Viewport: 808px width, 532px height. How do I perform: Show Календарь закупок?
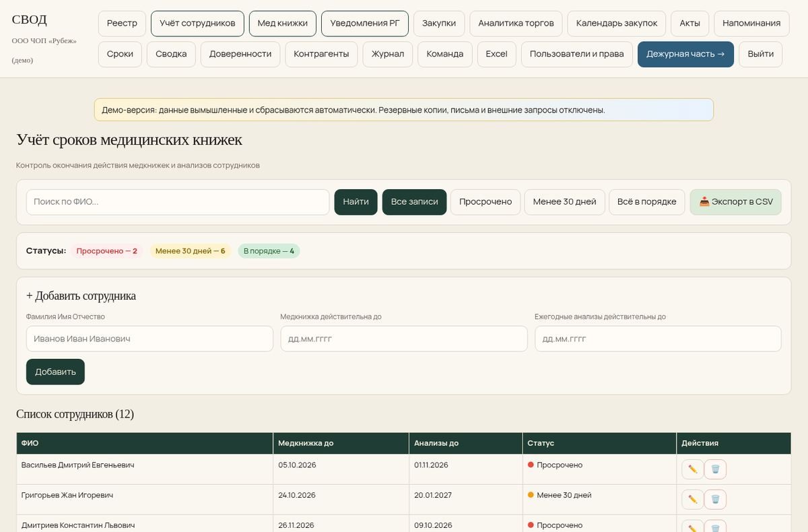[x=617, y=24]
